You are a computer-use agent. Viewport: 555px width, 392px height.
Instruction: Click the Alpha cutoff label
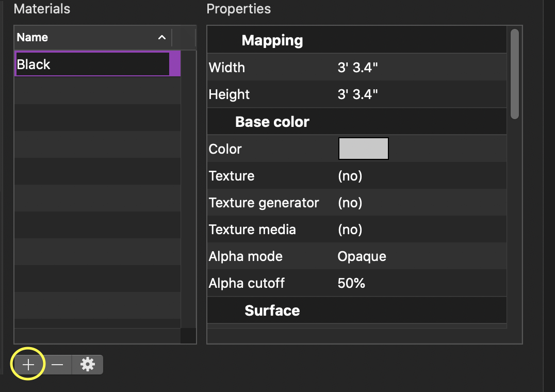[247, 283]
